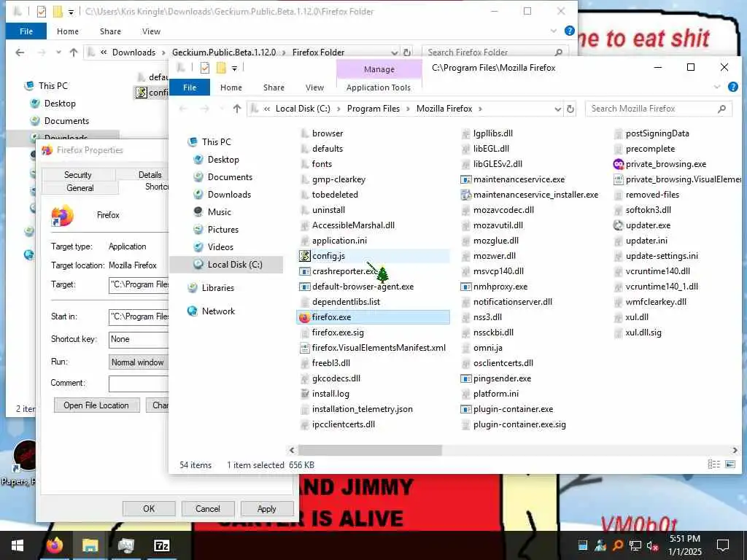The height and width of the screenshot is (560, 747).
Task: Click the Shortcut key field
Action: pos(138,340)
